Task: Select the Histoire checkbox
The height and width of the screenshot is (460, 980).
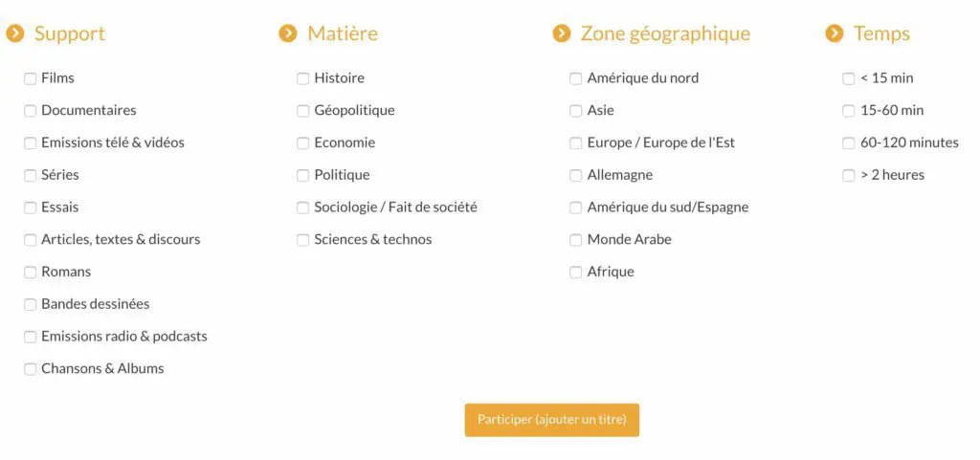Action: click(303, 78)
